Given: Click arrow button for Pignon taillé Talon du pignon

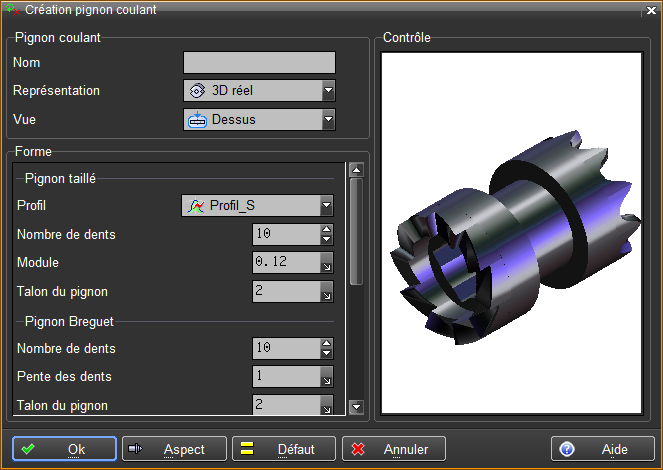Looking at the screenshot, I should click(326, 292).
